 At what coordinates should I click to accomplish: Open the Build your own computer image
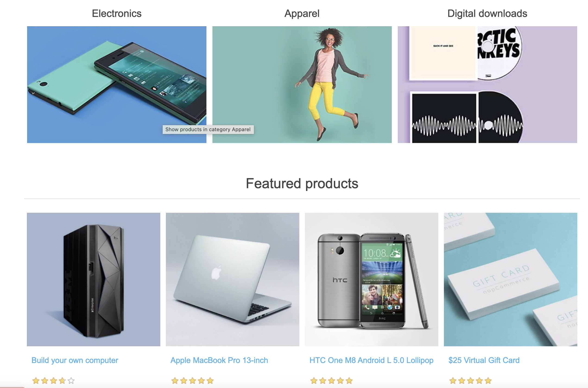coord(93,279)
